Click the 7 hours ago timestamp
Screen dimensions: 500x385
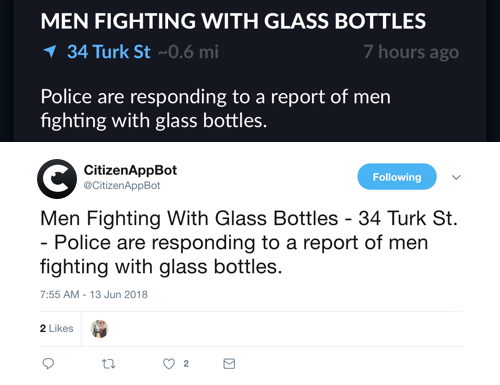pos(411,52)
